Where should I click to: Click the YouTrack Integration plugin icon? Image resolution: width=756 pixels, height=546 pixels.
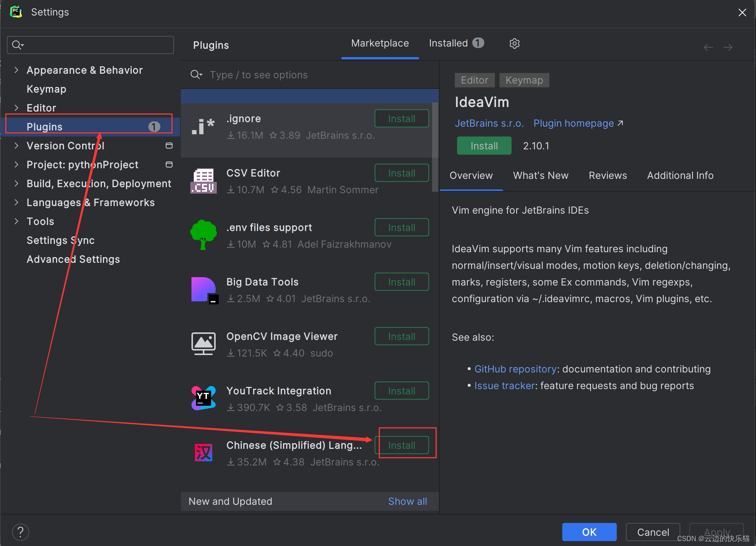click(203, 398)
